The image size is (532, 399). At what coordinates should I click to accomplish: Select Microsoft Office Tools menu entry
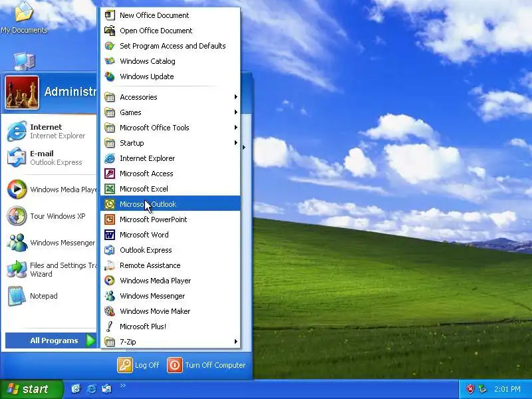click(170, 128)
